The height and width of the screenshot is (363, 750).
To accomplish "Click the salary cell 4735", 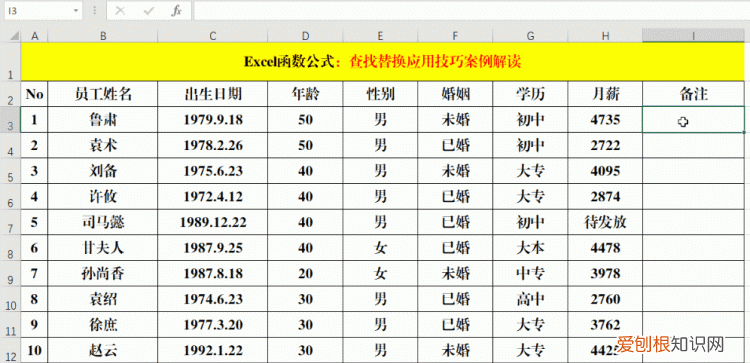I will [x=606, y=120].
